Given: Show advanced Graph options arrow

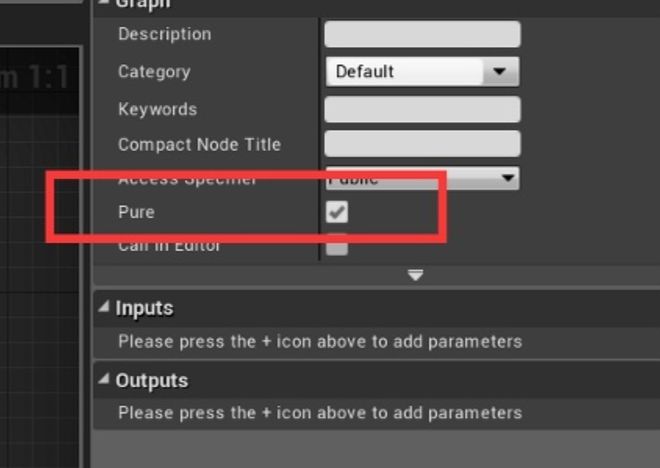Looking at the screenshot, I should [x=415, y=275].
